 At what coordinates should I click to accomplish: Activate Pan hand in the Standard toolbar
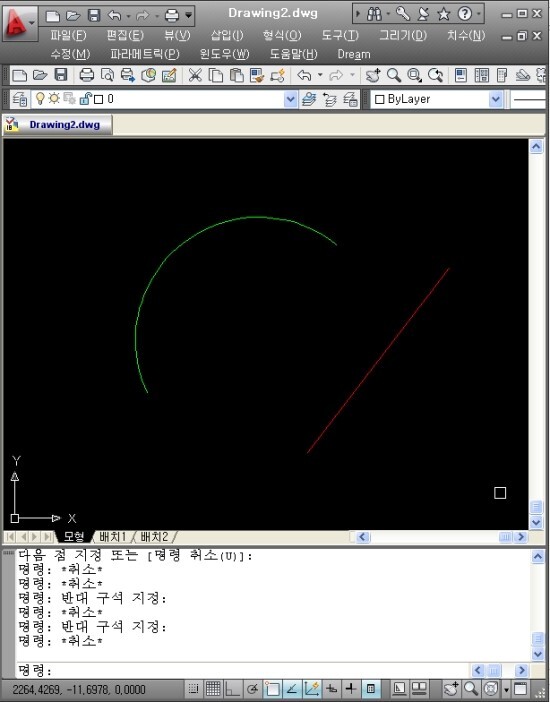[373, 75]
